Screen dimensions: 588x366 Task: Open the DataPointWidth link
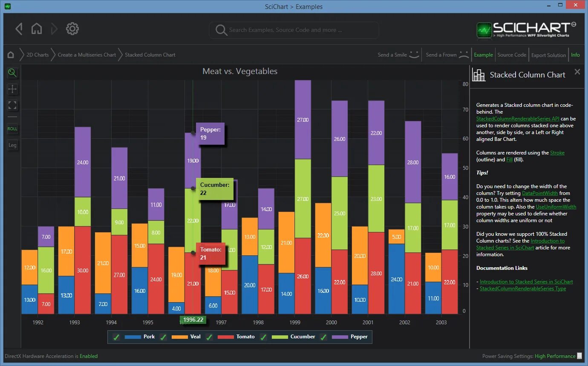(x=540, y=193)
